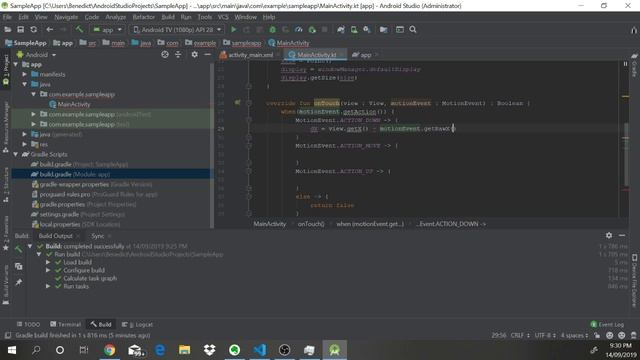Select settings.gradle file
Image resolution: width=640 pixels, height=360 pixels.
coord(78,214)
